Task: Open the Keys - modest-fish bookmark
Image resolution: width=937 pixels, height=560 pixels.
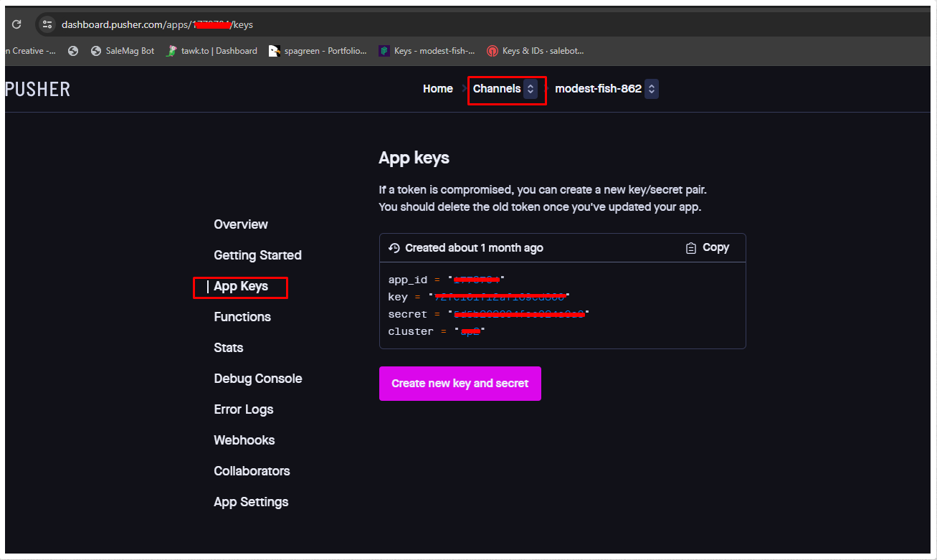Action: [x=427, y=51]
